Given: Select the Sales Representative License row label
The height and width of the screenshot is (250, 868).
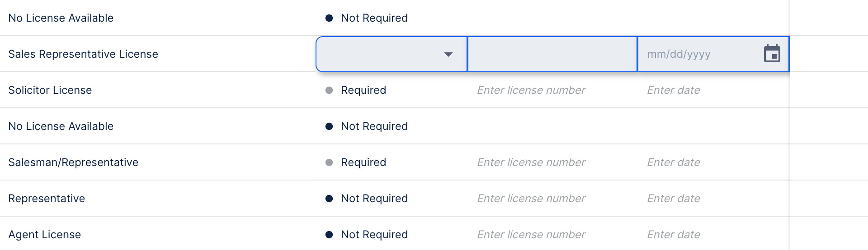Looking at the screenshot, I should (83, 54).
